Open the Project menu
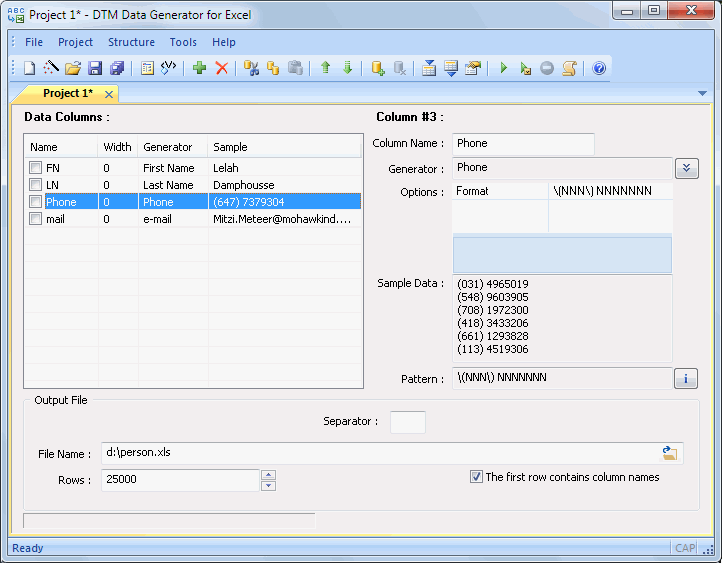This screenshot has width=722, height=563. pos(75,42)
